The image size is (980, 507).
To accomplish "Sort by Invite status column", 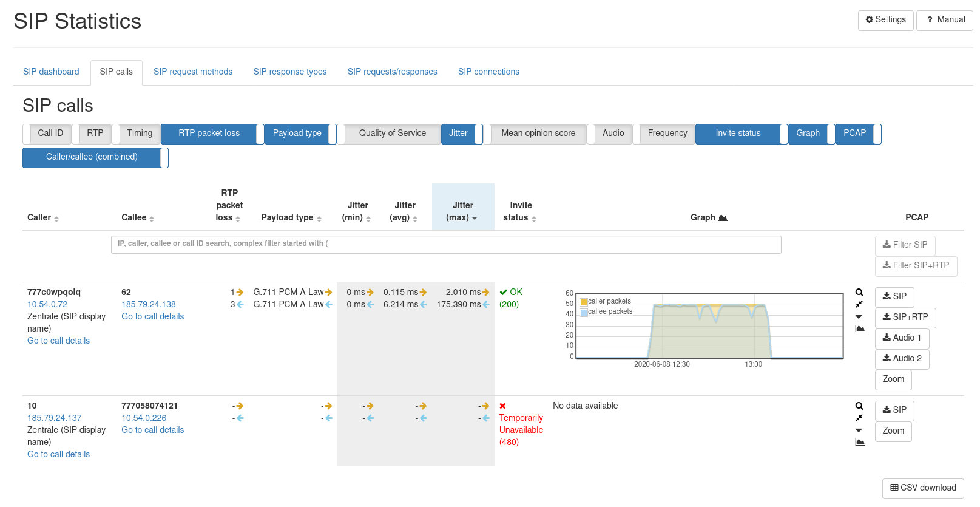I will coord(534,219).
